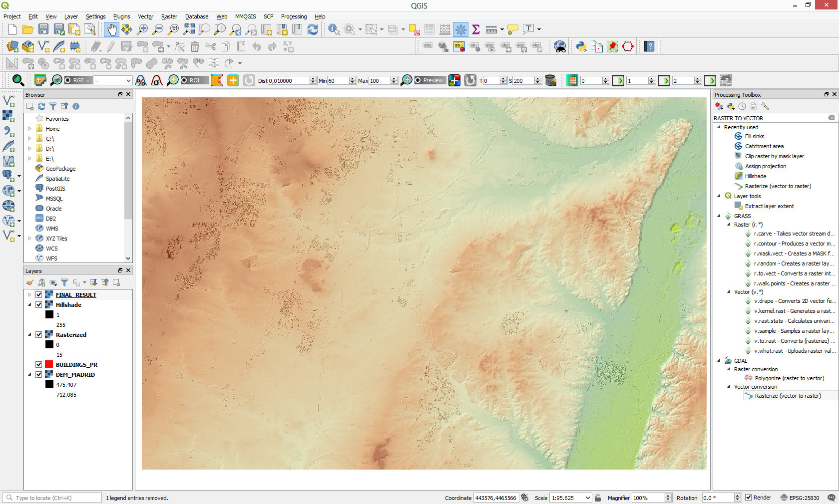
Task: Toggle visibility of Hillshade layer
Action: 39,305
